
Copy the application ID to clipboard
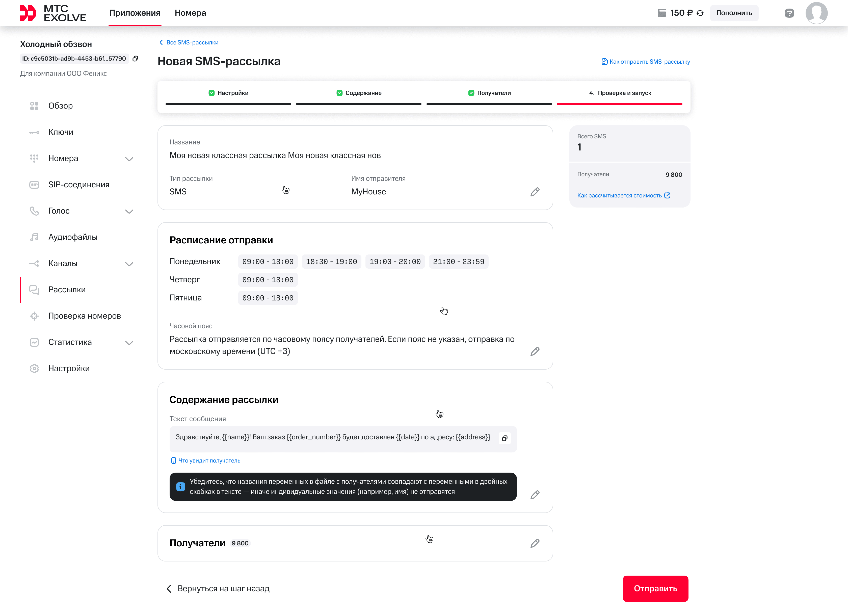point(135,58)
